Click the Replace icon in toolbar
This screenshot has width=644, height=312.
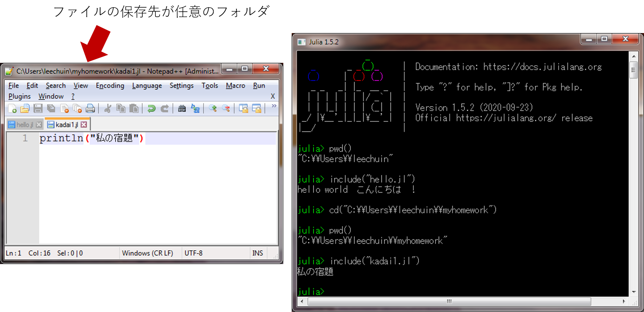195,108
